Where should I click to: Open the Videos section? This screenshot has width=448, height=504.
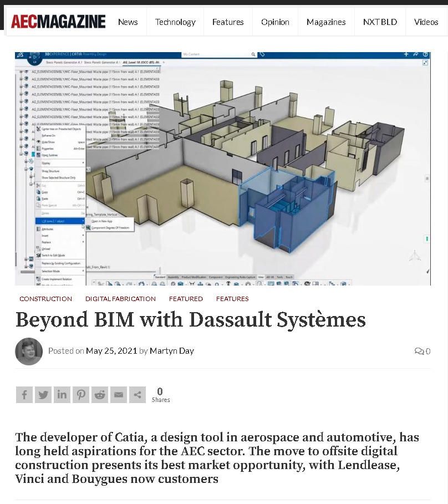426,22
